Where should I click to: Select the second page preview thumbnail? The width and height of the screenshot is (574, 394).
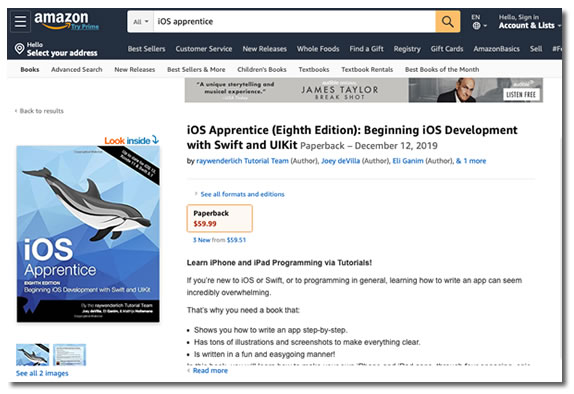pos(70,354)
